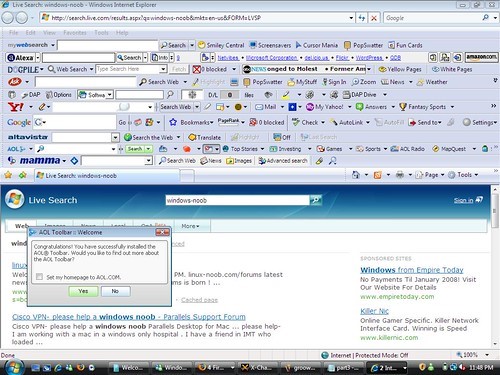
Task: Open the Windows from Empire Today link
Action: pyautogui.click(x=412, y=270)
